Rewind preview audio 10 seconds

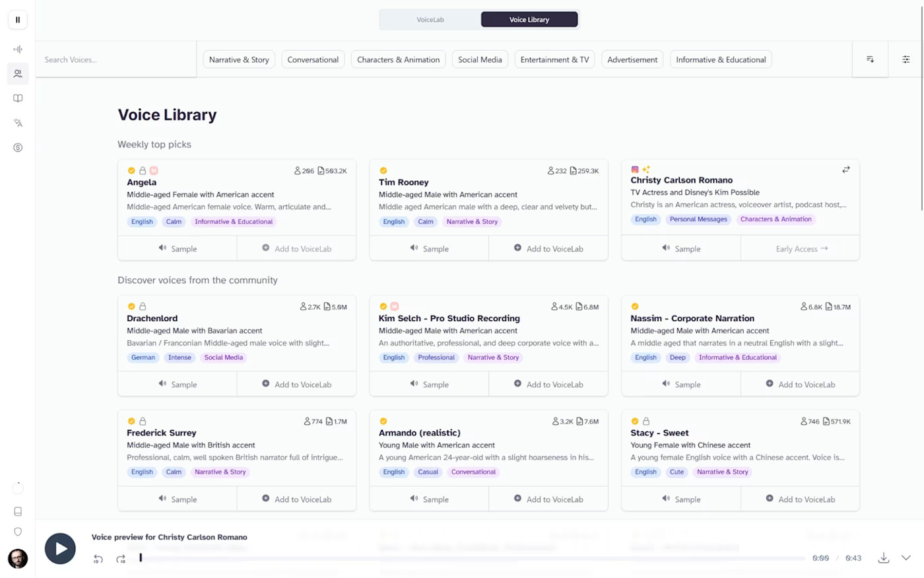tap(98, 559)
